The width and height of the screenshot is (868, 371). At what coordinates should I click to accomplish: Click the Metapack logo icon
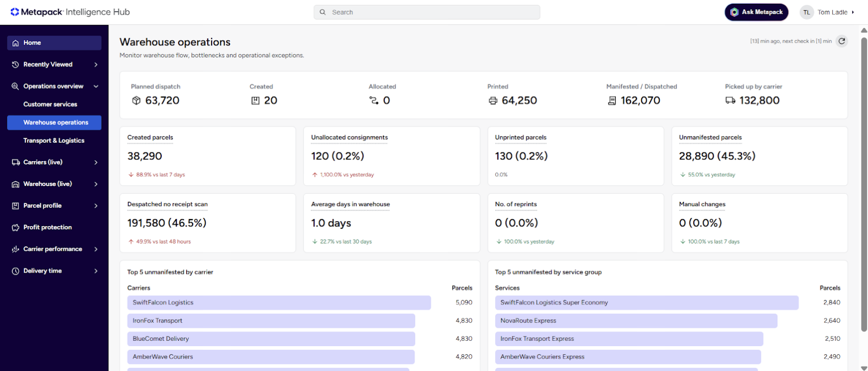(15, 12)
